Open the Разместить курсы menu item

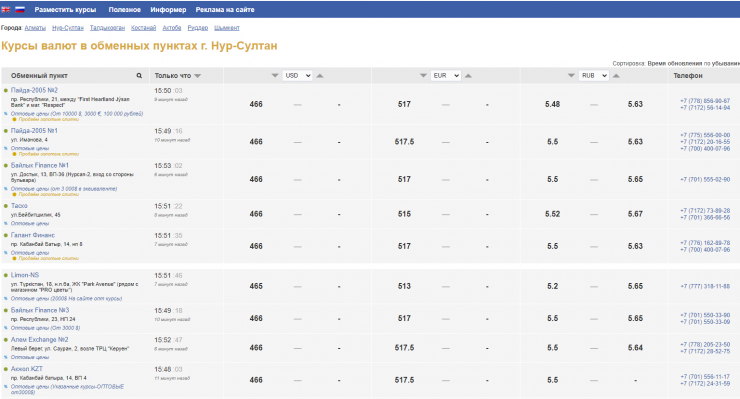(65, 9)
